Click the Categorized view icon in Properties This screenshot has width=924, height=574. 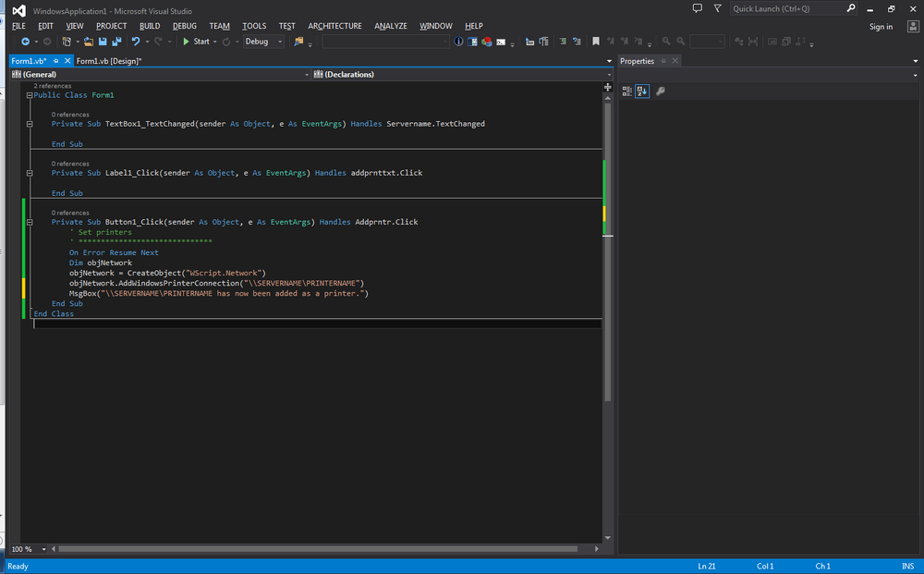tap(627, 92)
